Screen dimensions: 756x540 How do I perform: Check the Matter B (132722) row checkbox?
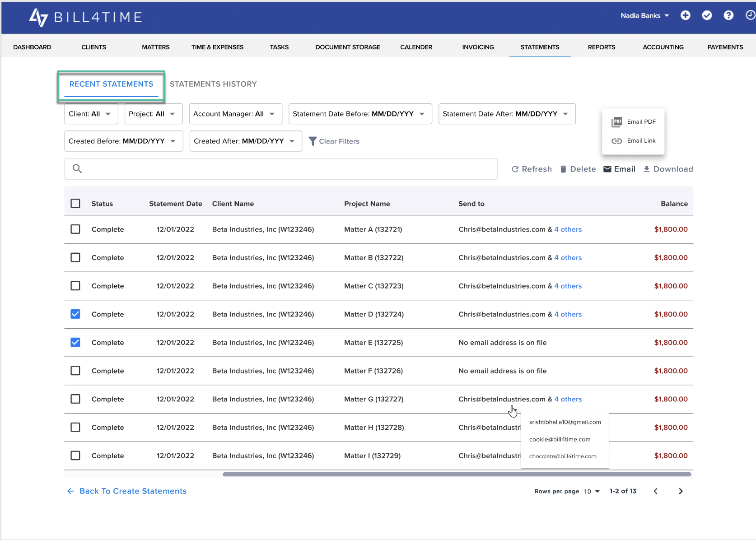tap(75, 257)
